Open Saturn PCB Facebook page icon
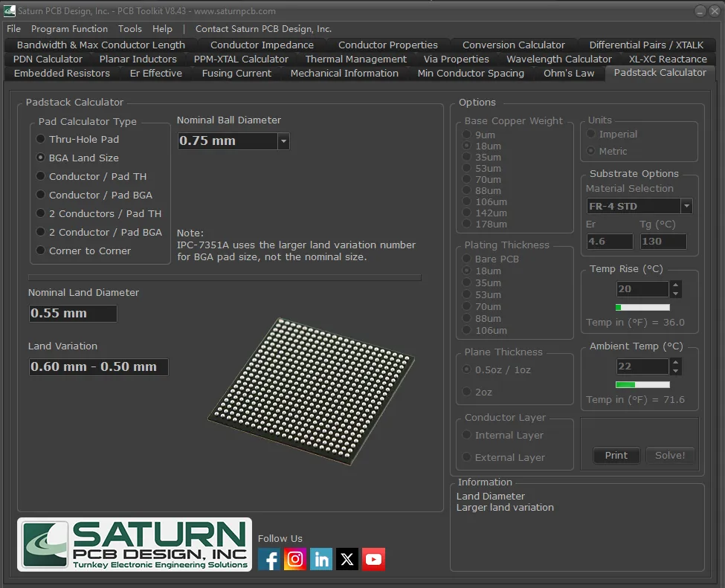 268,559
